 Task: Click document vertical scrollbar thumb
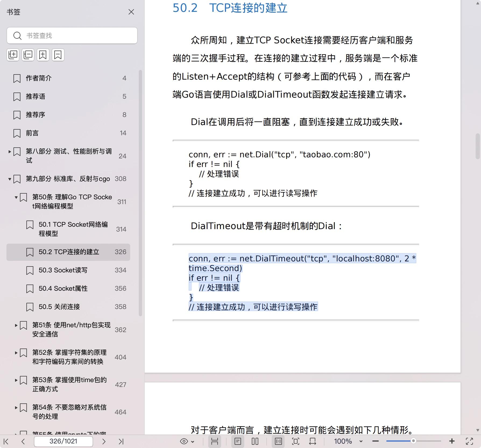(x=478, y=147)
